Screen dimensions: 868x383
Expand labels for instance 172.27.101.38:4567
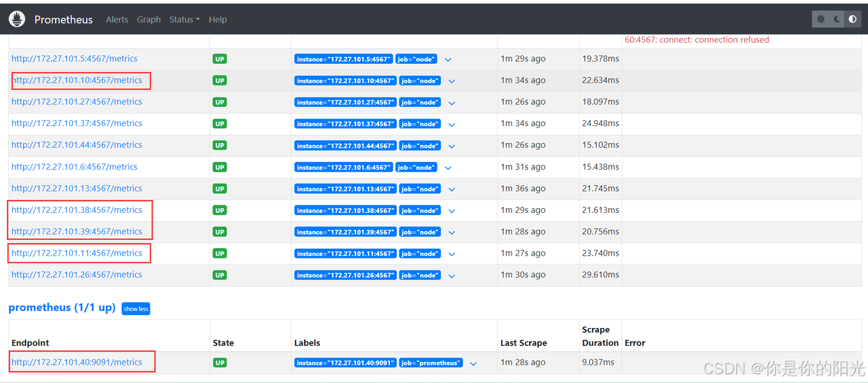click(452, 211)
